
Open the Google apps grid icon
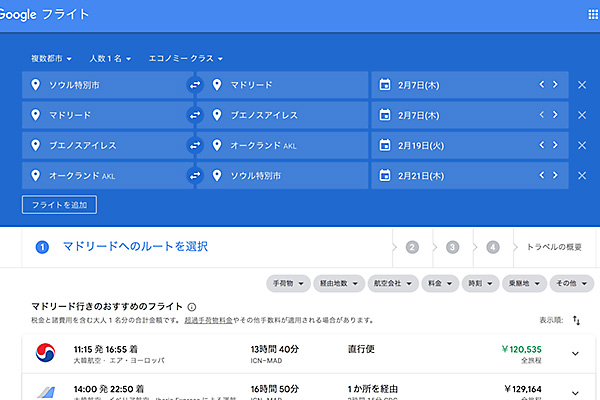pos(593,15)
